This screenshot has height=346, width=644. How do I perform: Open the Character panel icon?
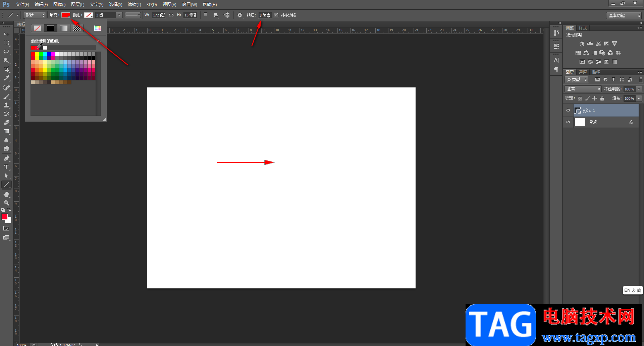point(556,61)
